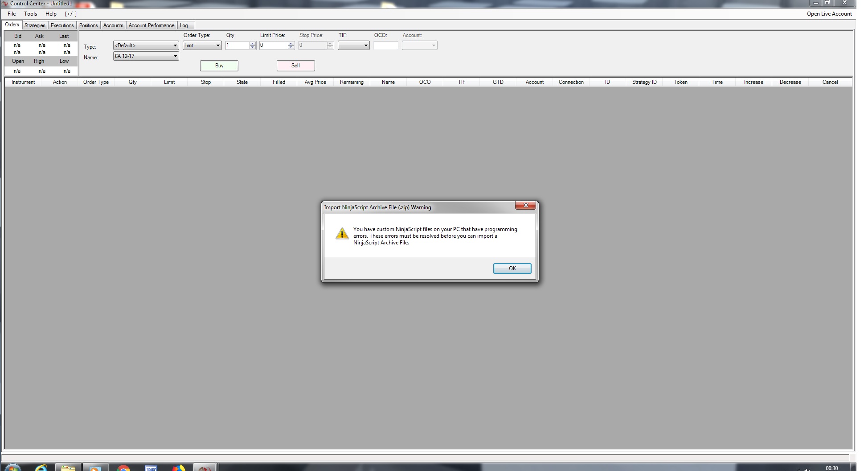Click the Action column header
The height and width of the screenshot is (471, 868).
point(60,82)
